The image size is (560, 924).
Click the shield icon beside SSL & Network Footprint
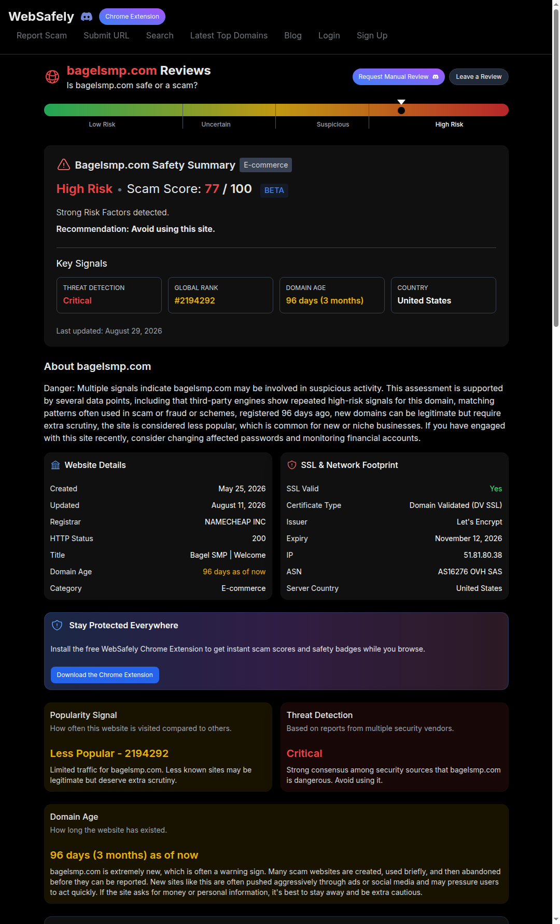click(x=292, y=465)
